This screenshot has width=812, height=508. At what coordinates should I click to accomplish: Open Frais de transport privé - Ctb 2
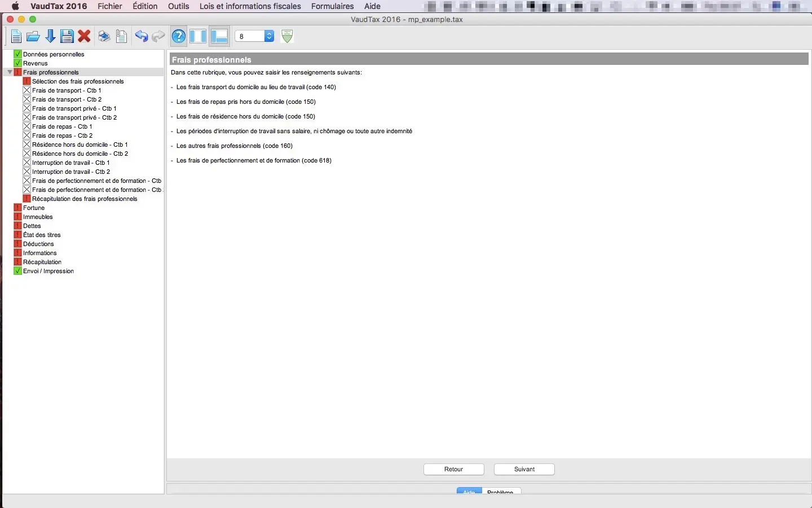[74, 117]
